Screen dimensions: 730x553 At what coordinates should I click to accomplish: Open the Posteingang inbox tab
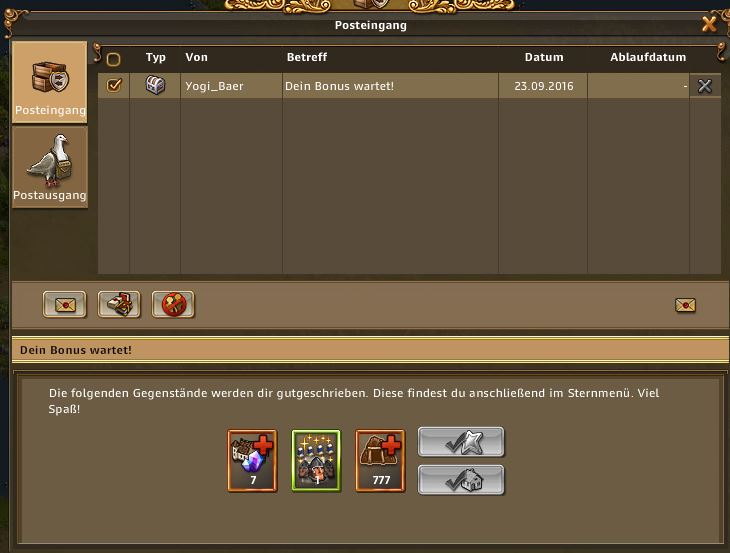(x=49, y=82)
